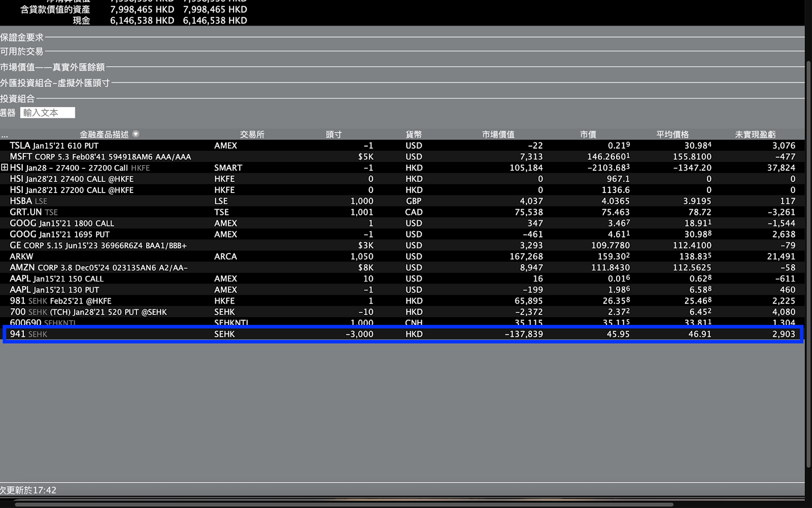The image size is (812, 508).
Task: Sort by the 交易所 column header
Action: [252, 135]
